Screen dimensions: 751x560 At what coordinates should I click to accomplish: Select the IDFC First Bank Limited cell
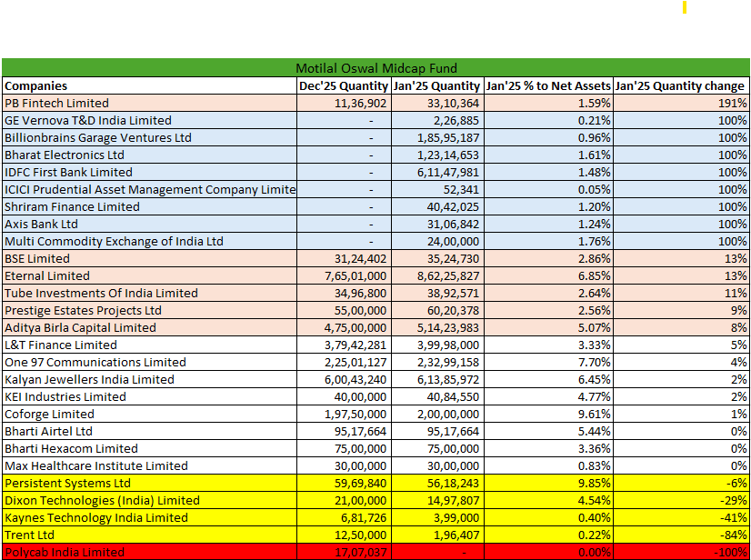[149, 172]
